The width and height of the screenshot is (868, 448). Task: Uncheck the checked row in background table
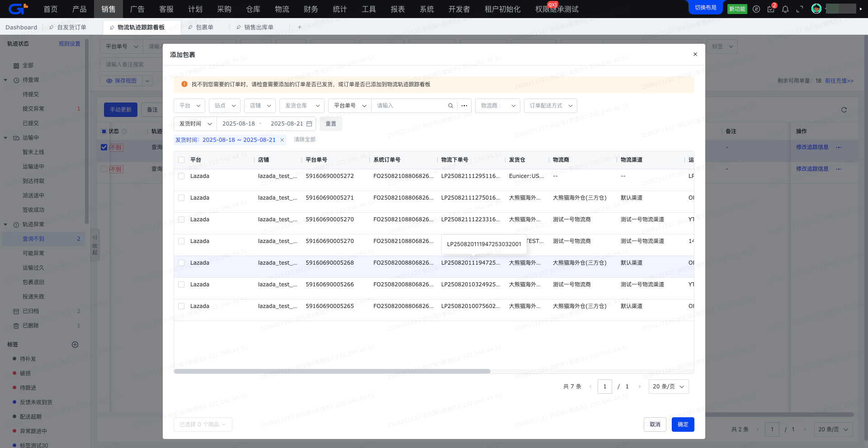(x=104, y=147)
